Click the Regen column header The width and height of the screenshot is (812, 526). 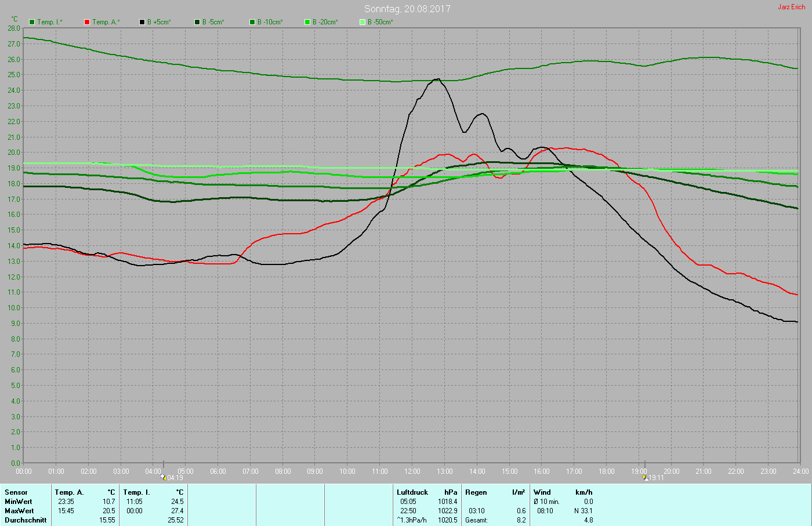coord(476,492)
